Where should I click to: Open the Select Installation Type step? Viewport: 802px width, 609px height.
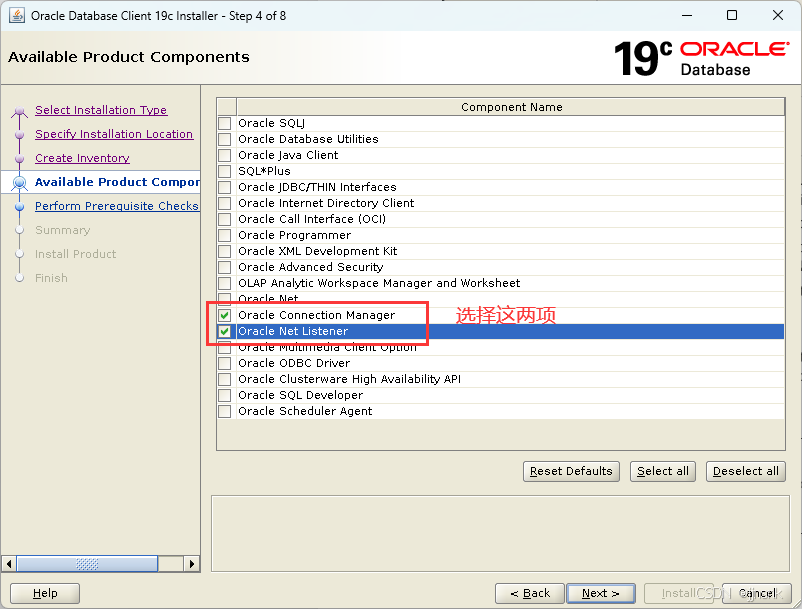coord(101,110)
